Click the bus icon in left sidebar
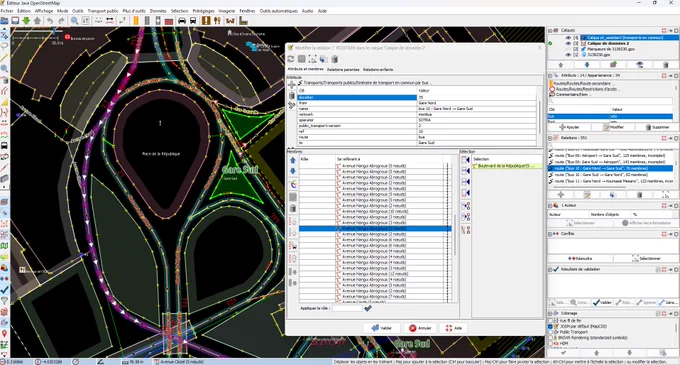This screenshot has height=365, width=680. (x=4, y=146)
